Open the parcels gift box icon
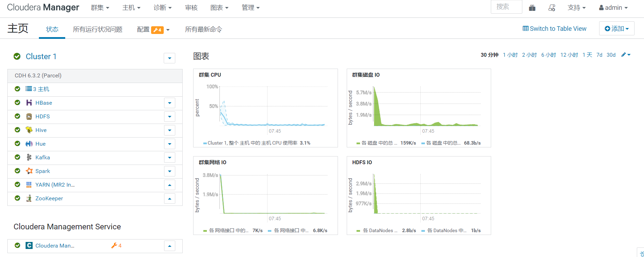Screen dimensions: 644x257 532,8
